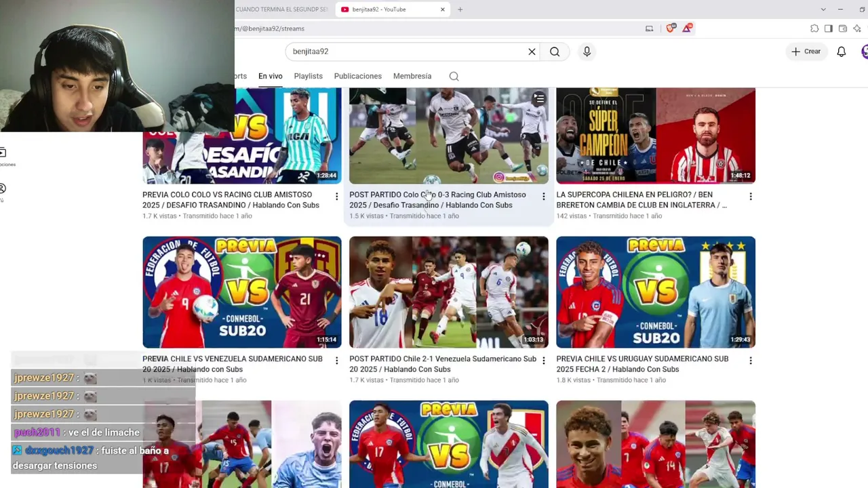Screen dimensions: 868x488
Task: Click the 1:28:44 duration badge
Action: (x=327, y=176)
